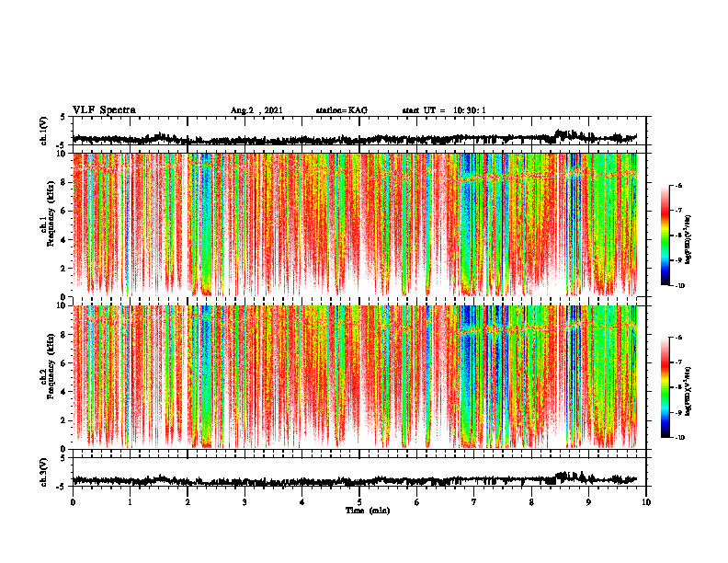728x563 pixels.
Task: Click the '-5' tick on ch.3(V) axis
Action: click(63, 487)
